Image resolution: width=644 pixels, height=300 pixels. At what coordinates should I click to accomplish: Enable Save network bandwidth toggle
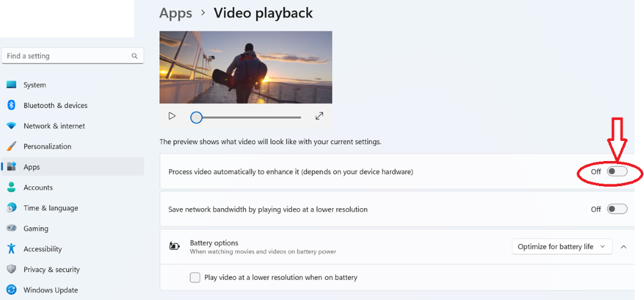(618, 209)
